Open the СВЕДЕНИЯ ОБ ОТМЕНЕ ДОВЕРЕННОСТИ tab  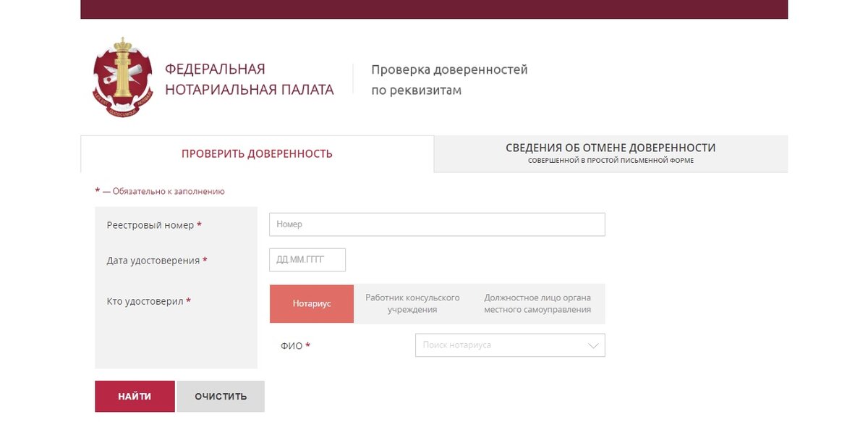point(610,153)
